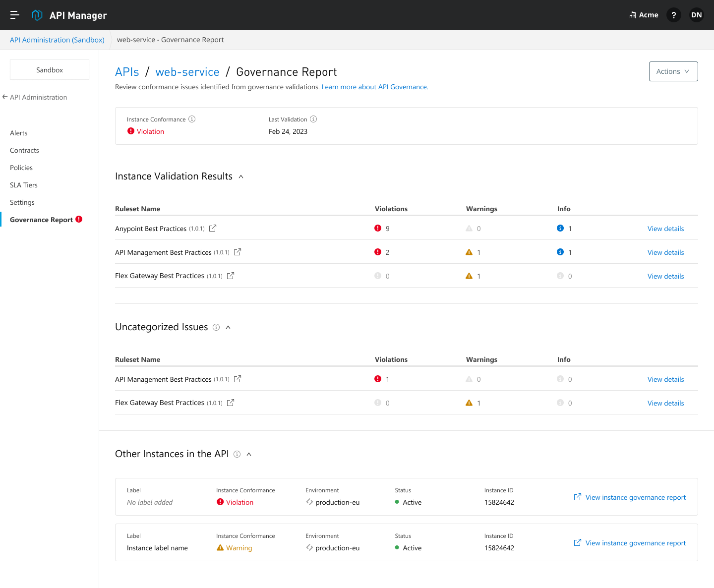Open Contracts in the sidebar
Image resolution: width=714 pixels, height=588 pixels.
[x=24, y=150]
